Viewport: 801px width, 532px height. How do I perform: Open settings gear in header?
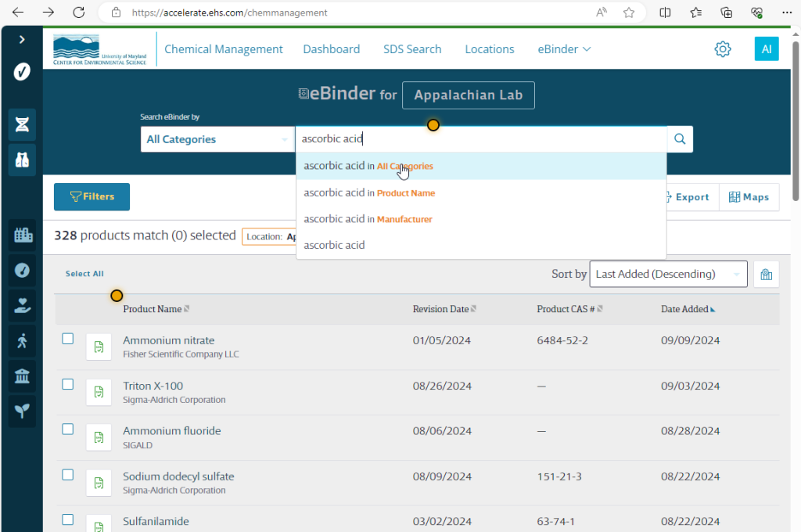tap(722, 49)
